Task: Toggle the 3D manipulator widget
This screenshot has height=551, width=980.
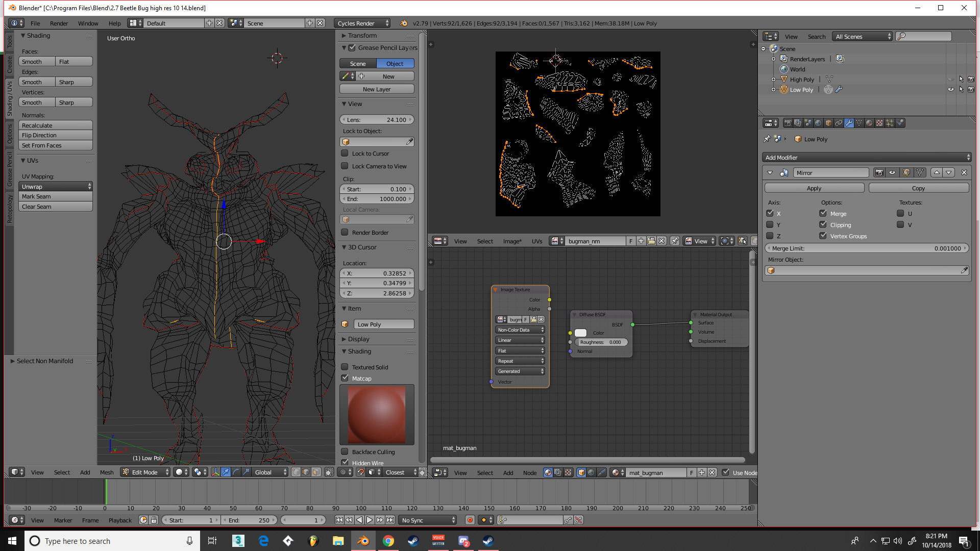Action: coord(215,472)
